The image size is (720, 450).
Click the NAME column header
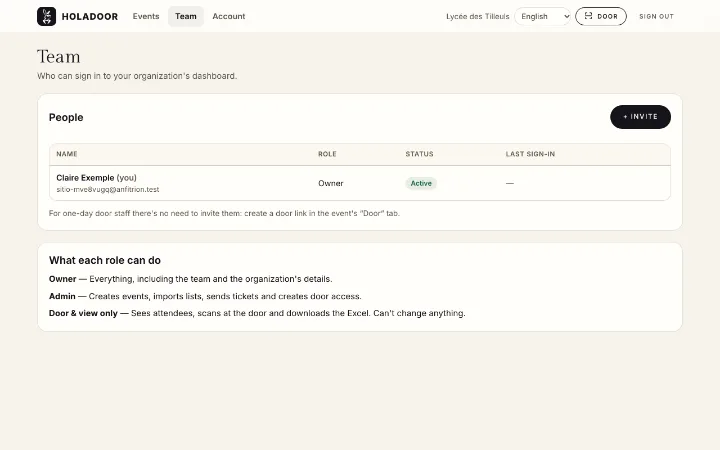(x=67, y=154)
